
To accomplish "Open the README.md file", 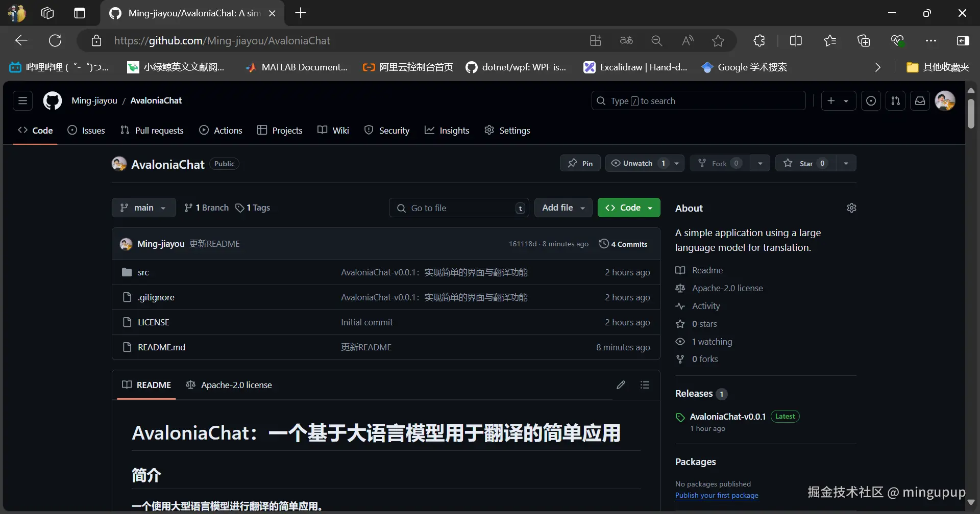I will click(161, 347).
